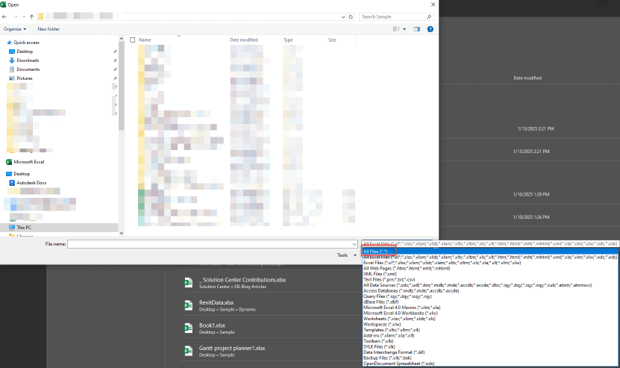This screenshot has width=620, height=368.
Task: Change the file view layout icon
Action: click(x=396, y=29)
